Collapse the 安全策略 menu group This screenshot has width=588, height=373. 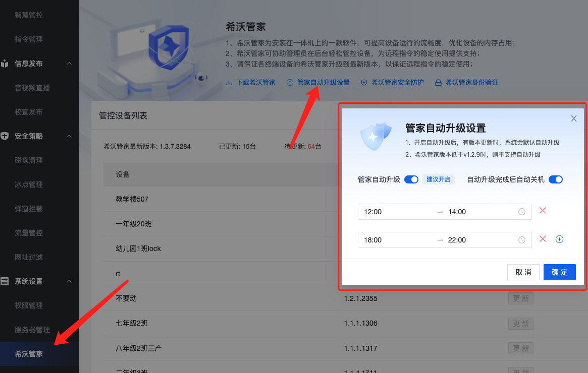point(69,136)
